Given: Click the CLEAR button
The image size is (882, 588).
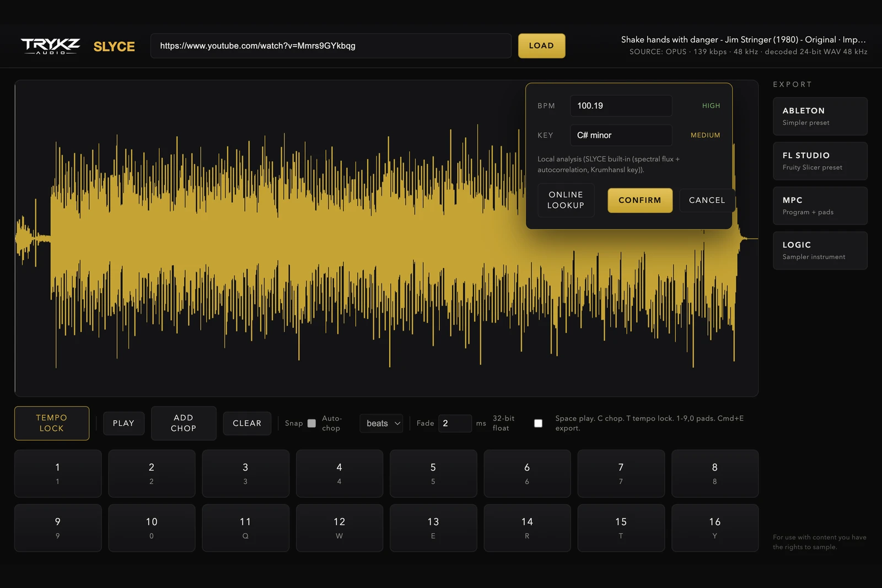Looking at the screenshot, I should point(247,423).
